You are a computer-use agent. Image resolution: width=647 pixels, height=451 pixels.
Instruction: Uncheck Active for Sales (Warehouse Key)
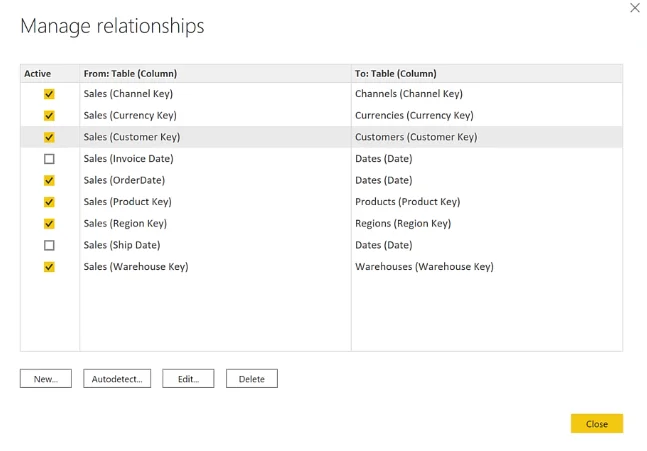coord(49,267)
